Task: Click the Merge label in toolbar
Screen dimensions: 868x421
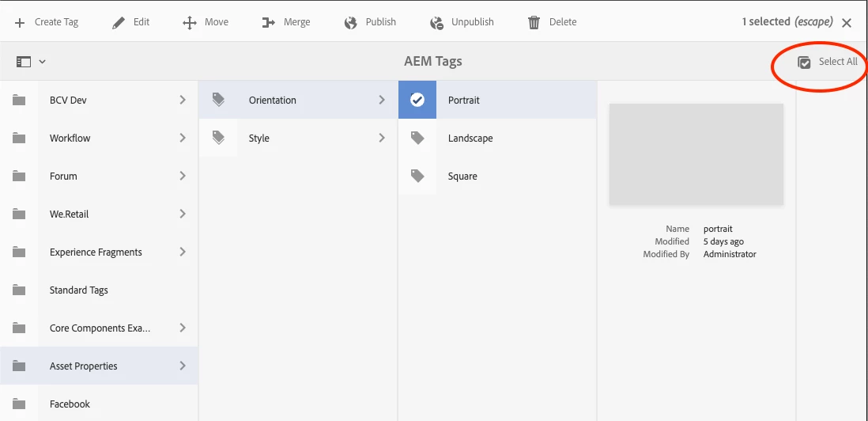Action: [297, 22]
